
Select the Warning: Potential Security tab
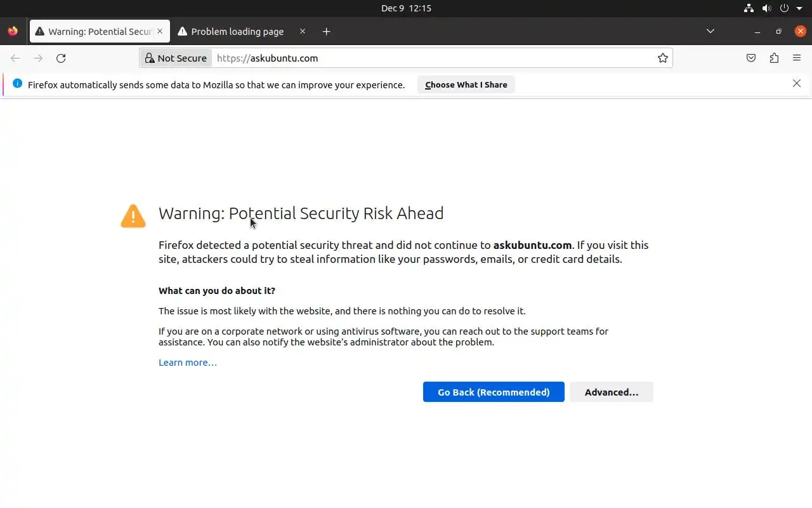[95, 32]
